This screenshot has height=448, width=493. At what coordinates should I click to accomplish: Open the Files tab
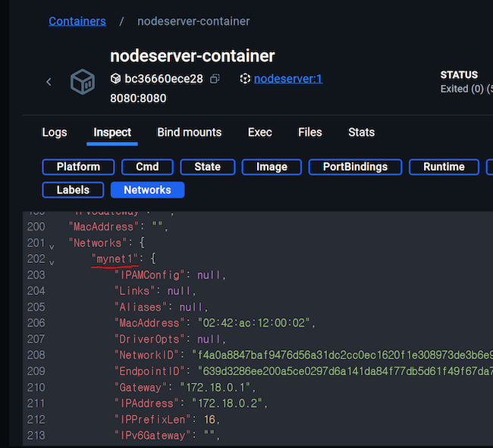pos(310,132)
